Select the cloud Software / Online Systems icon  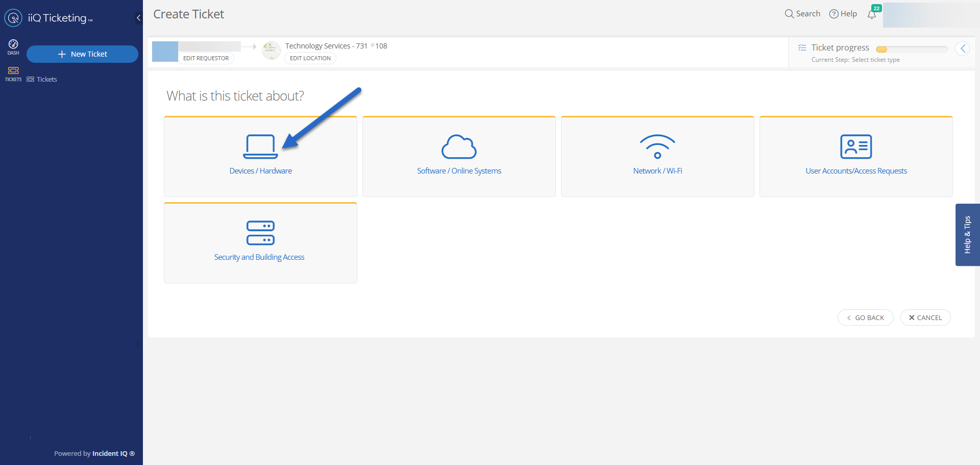[459, 147]
